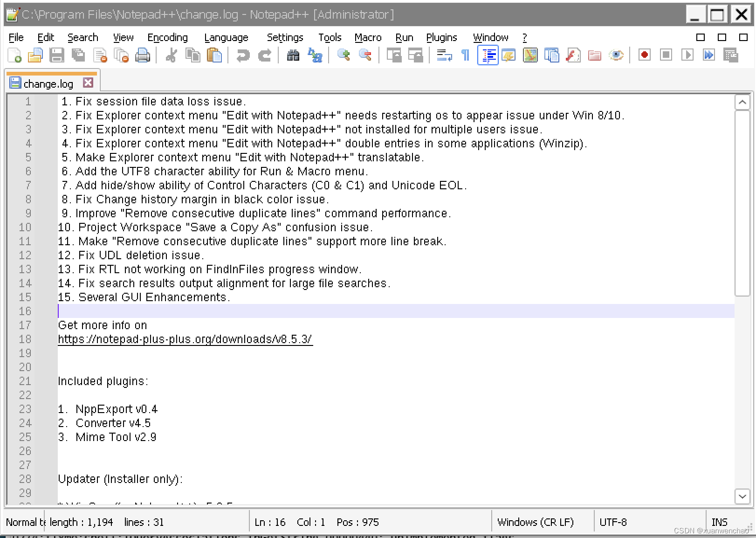Click the Copy toolbar icon
Screen dimensions: 756x538
pyautogui.click(x=193, y=55)
